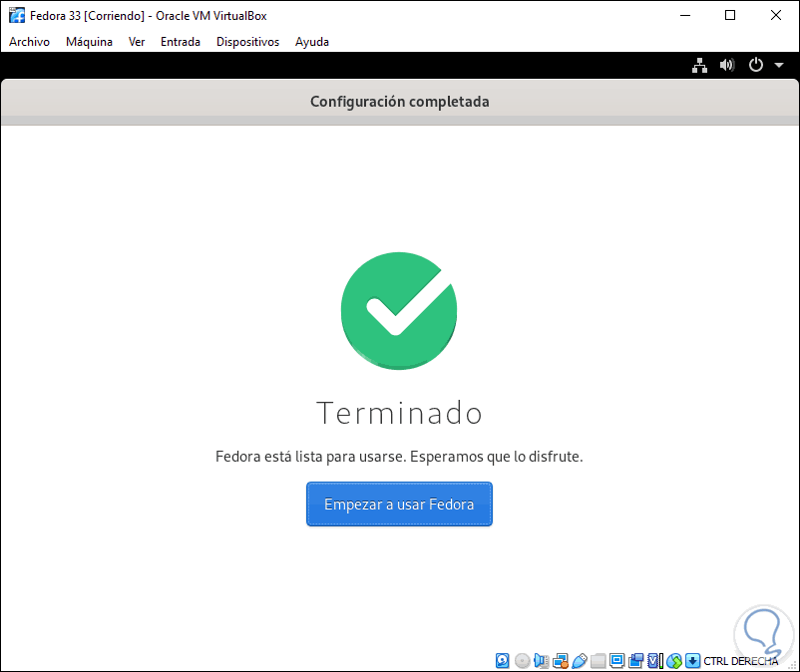Click the mouse integration status icon

tap(674, 661)
